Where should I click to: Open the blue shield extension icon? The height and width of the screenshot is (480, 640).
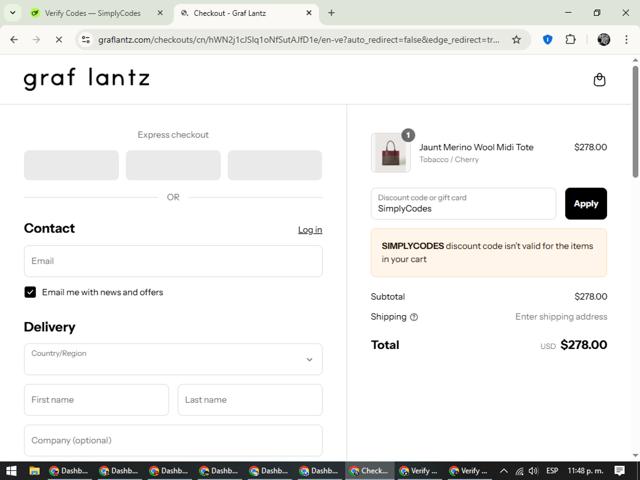(x=548, y=40)
